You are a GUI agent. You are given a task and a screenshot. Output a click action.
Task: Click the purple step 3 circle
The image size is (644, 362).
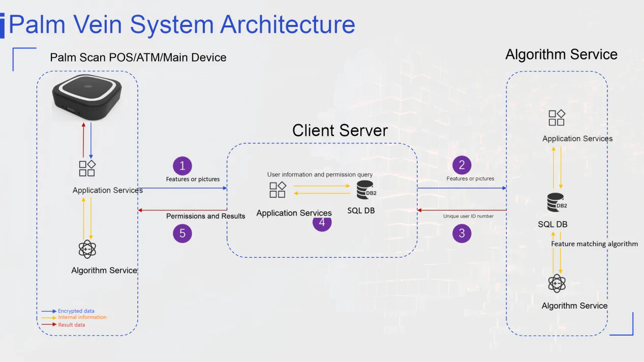(462, 233)
